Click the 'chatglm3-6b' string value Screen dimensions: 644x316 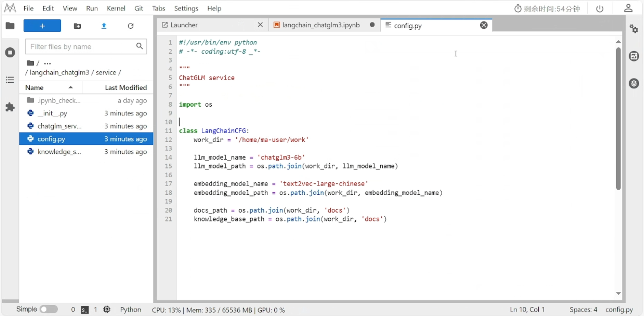click(281, 157)
